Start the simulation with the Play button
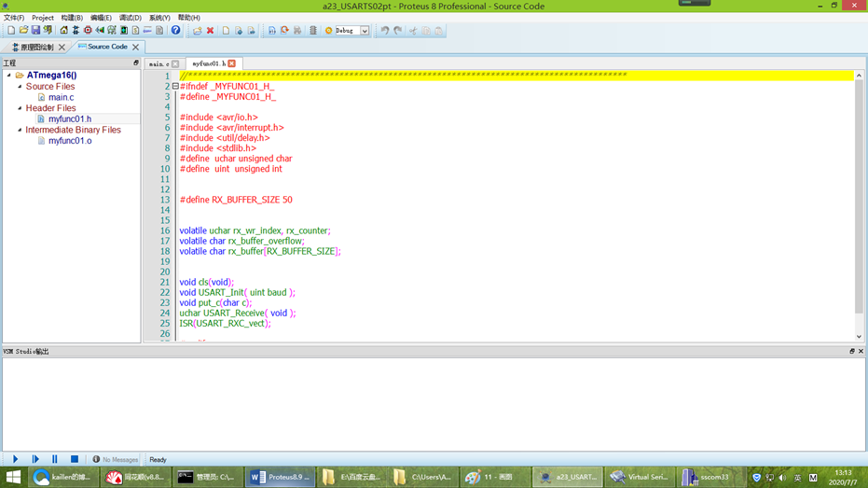868x488 pixels. 16,459
